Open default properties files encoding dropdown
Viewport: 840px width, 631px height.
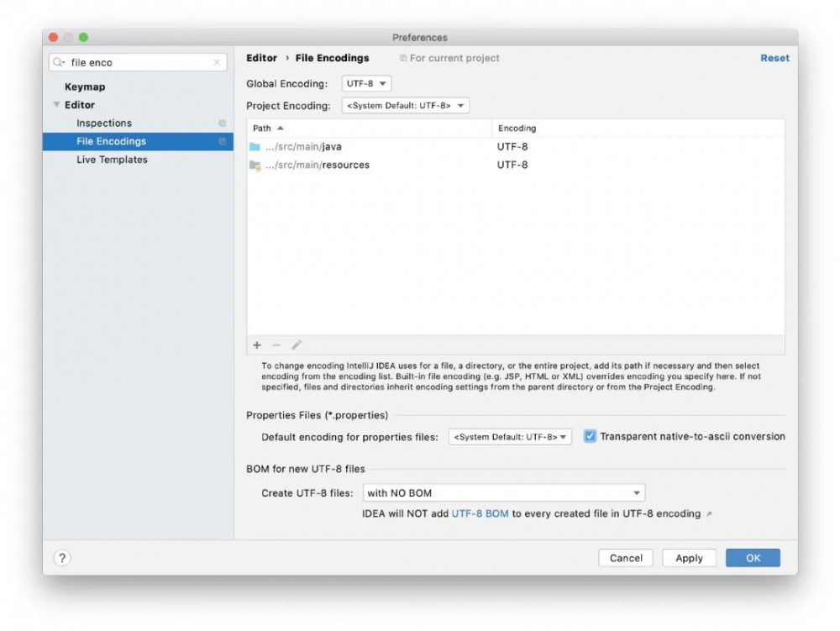(x=510, y=437)
